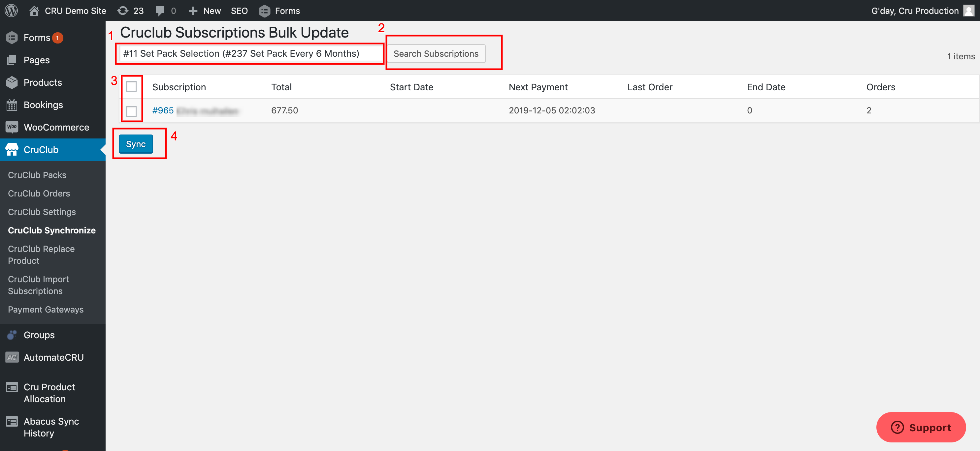This screenshot has height=451, width=980.
Task: Open WooCommerce in the sidebar
Action: coord(56,127)
